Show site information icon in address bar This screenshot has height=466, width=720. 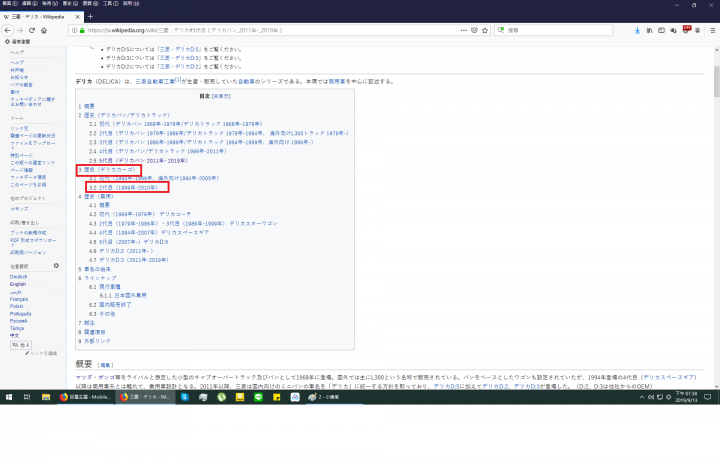(x=74, y=30)
